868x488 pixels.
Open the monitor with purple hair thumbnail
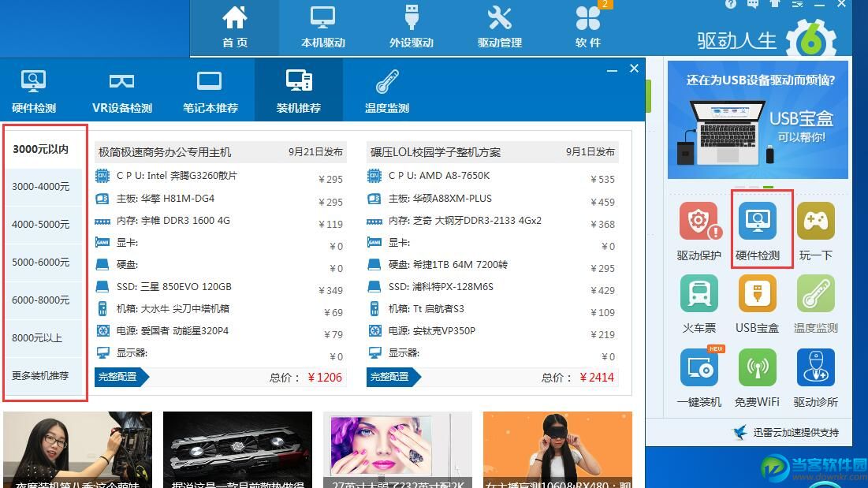pyautogui.click(x=397, y=449)
